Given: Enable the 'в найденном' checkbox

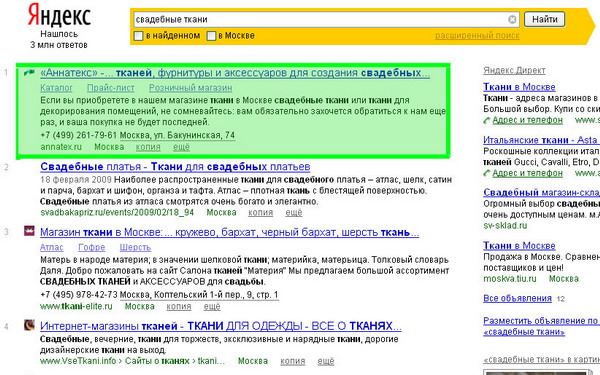Looking at the screenshot, I should (x=139, y=36).
